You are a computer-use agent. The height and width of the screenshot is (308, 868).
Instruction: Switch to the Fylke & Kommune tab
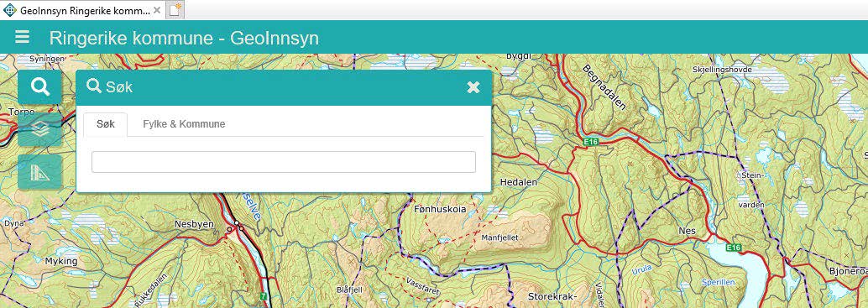click(184, 124)
